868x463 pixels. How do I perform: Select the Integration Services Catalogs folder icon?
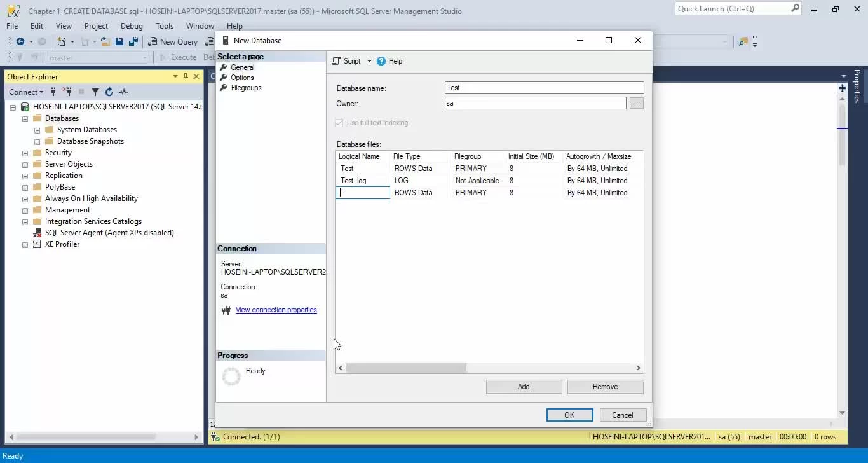[x=37, y=221]
